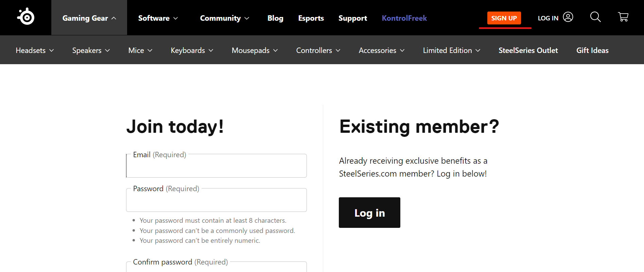Screen dimensions: 644x272
Task: Collapse the Gaming Gear menu
Action: click(89, 18)
